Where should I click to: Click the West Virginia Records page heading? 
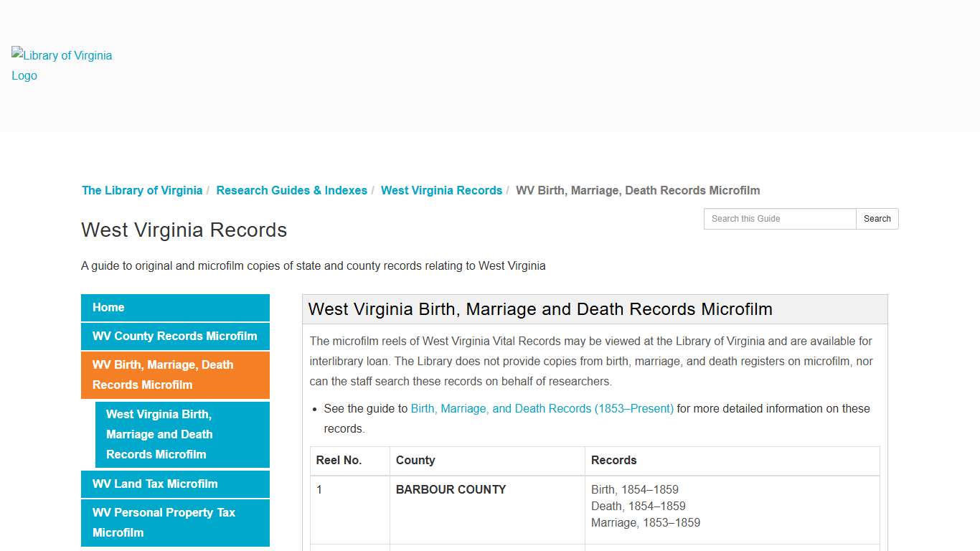[184, 230]
